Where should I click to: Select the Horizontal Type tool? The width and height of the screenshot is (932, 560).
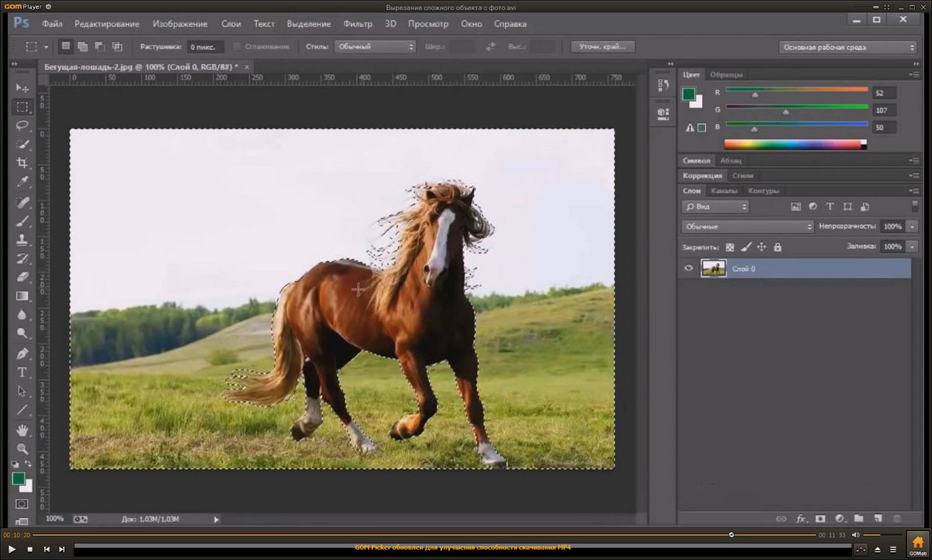tap(22, 373)
